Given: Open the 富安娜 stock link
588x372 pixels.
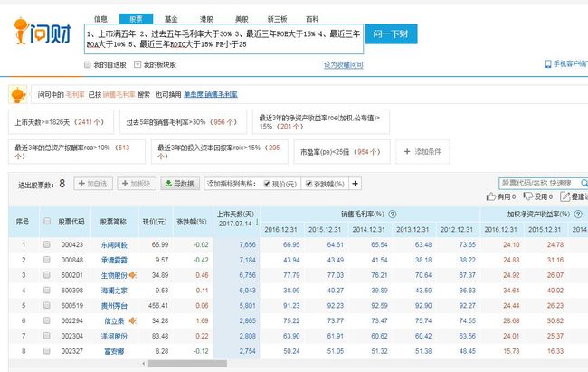Looking at the screenshot, I should click(114, 351).
